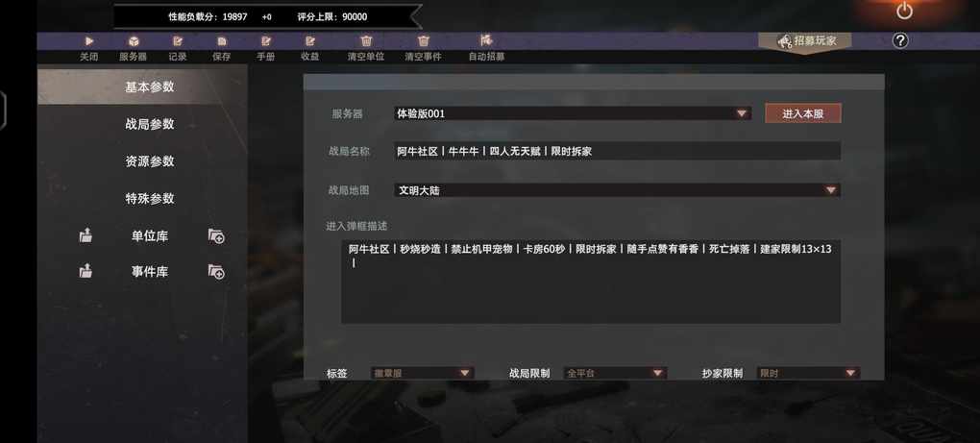980x443 pixels.
Task: Click the 战局名称 text field
Action: tap(617, 151)
